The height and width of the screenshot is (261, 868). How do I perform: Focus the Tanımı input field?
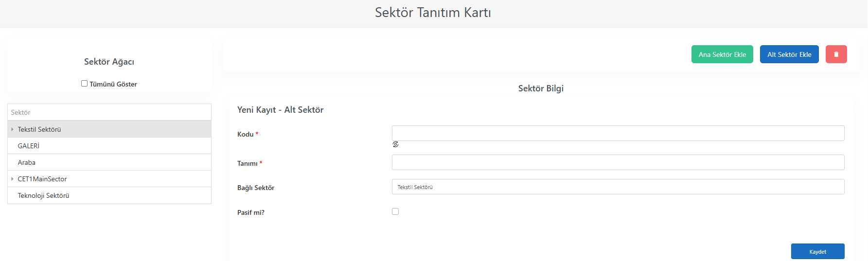tap(618, 162)
